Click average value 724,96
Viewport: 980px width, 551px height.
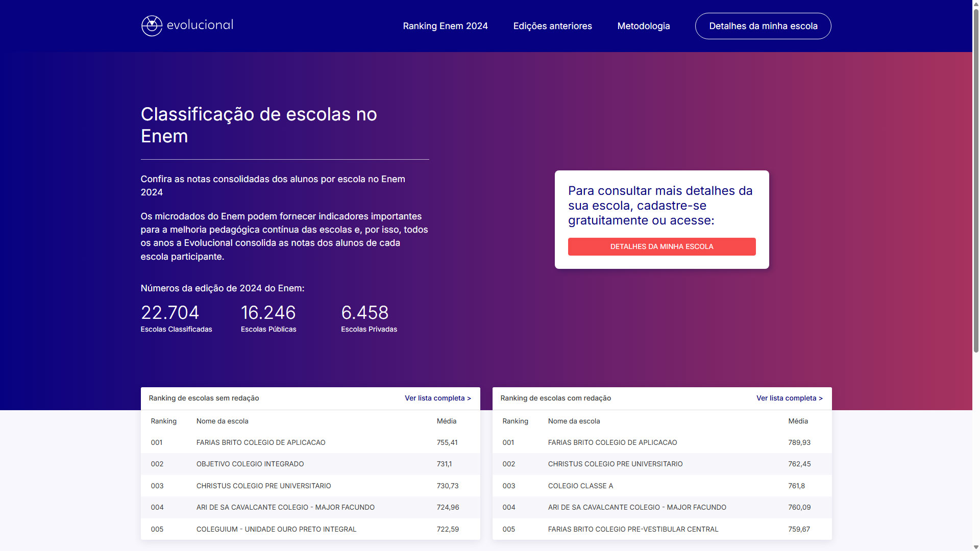(448, 507)
